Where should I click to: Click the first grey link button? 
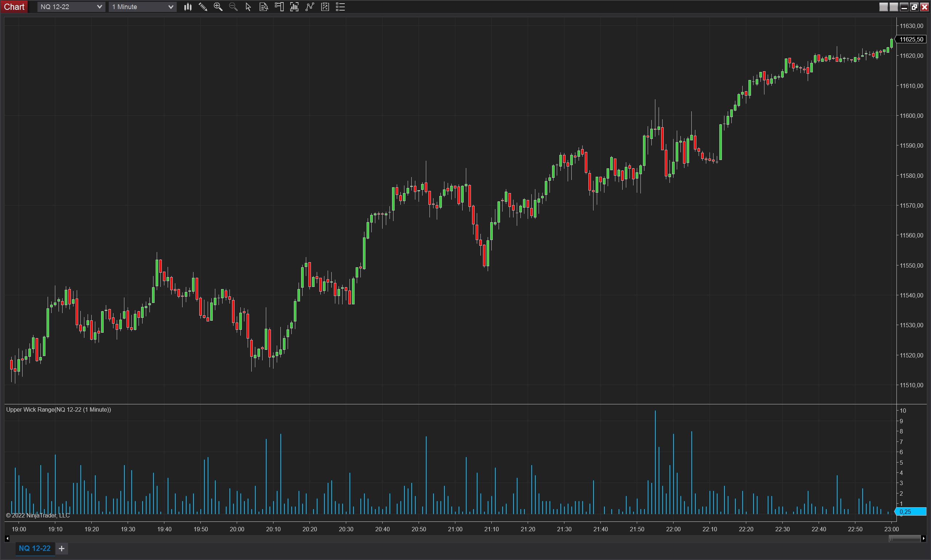tap(883, 7)
